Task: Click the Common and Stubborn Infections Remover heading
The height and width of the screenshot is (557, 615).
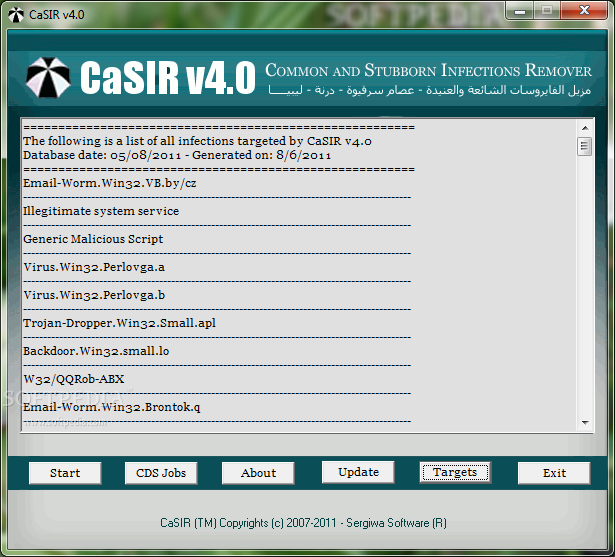Action: pos(428,70)
